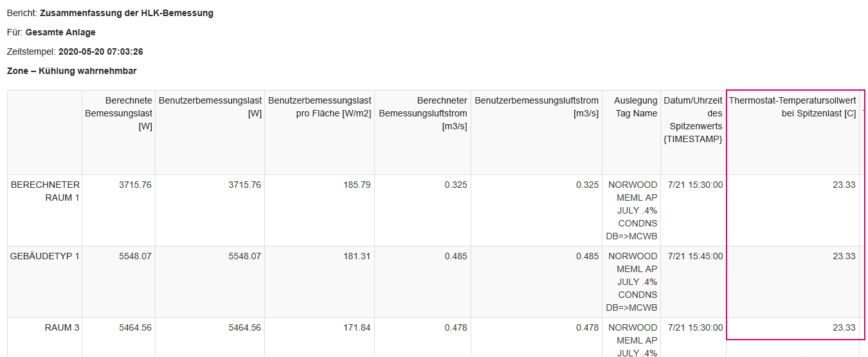Click 23.33 setpoint in GEBÄUDETYP 1 row

pos(844,256)
